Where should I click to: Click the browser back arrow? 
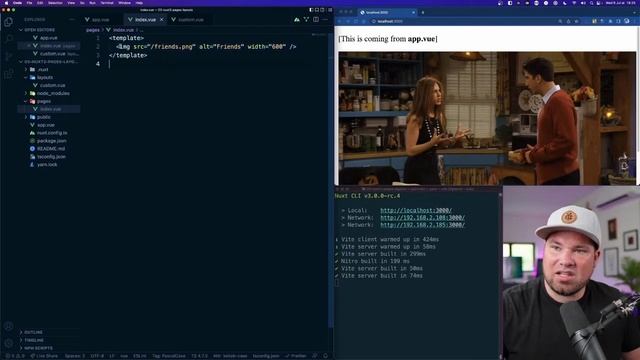(340, 21)
